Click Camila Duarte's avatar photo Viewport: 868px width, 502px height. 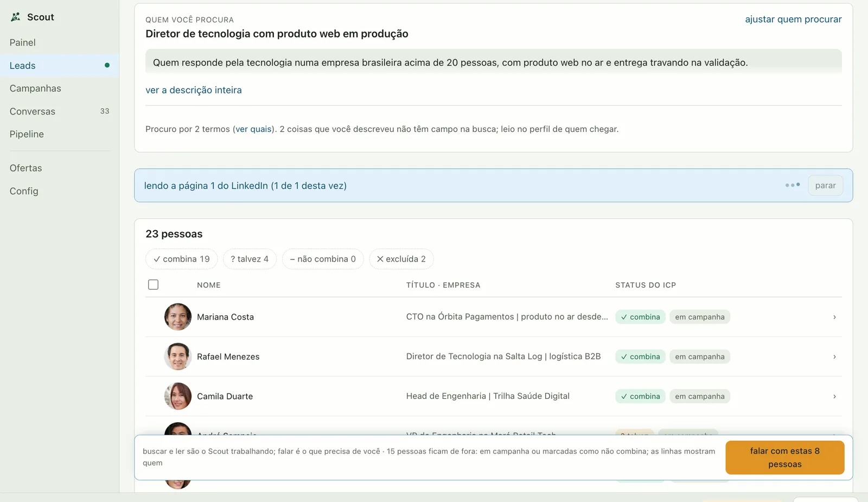tap(178, 396)
